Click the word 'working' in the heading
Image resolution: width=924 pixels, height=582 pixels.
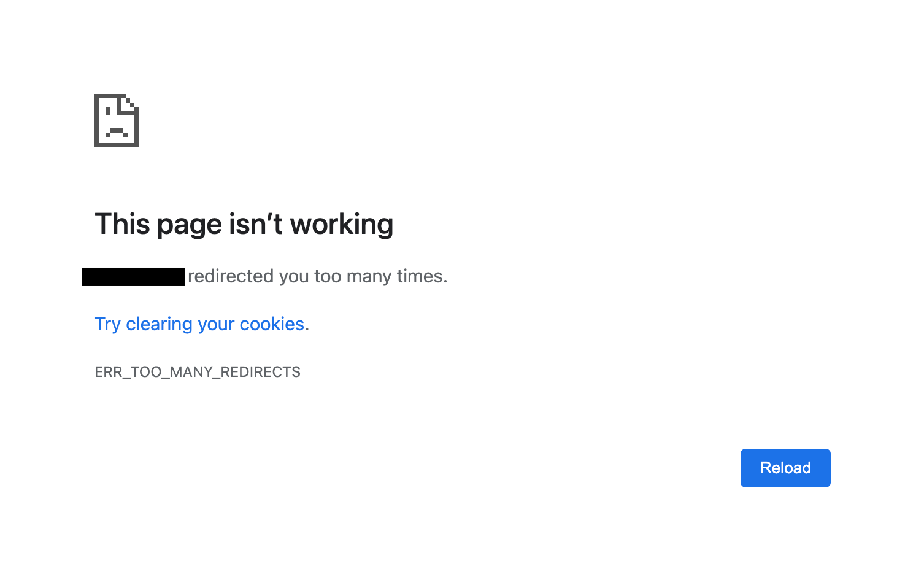pyautogui.click(x=341, y=224)
